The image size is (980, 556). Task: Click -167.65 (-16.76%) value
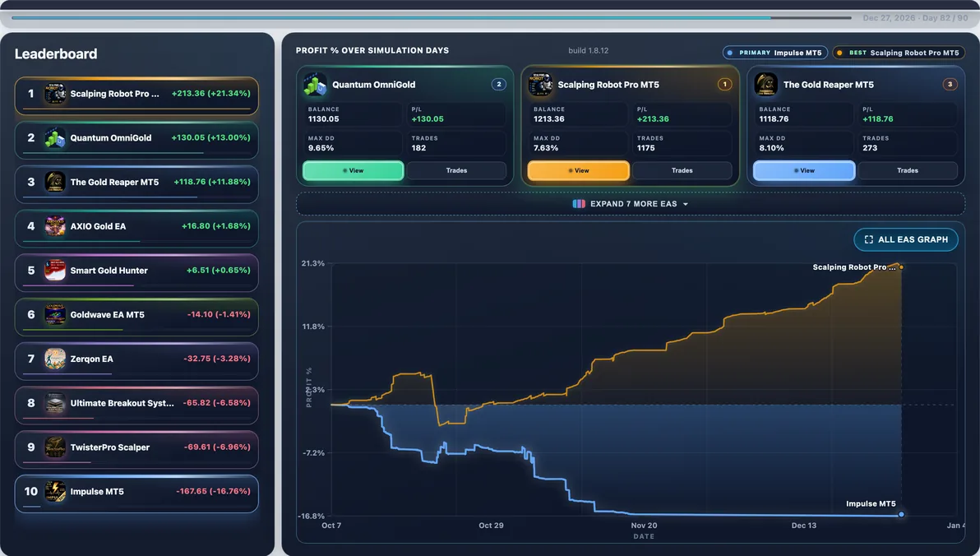click(x=213, y=491)
